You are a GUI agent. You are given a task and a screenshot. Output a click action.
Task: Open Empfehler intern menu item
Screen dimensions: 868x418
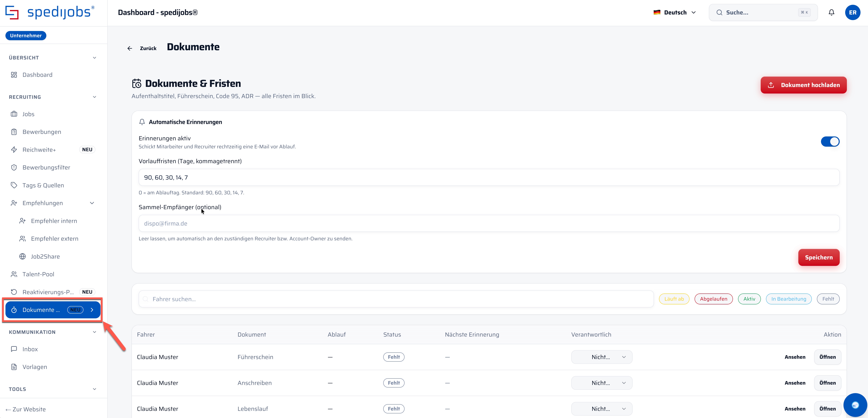pyautogui.click(x=54, y=221)
